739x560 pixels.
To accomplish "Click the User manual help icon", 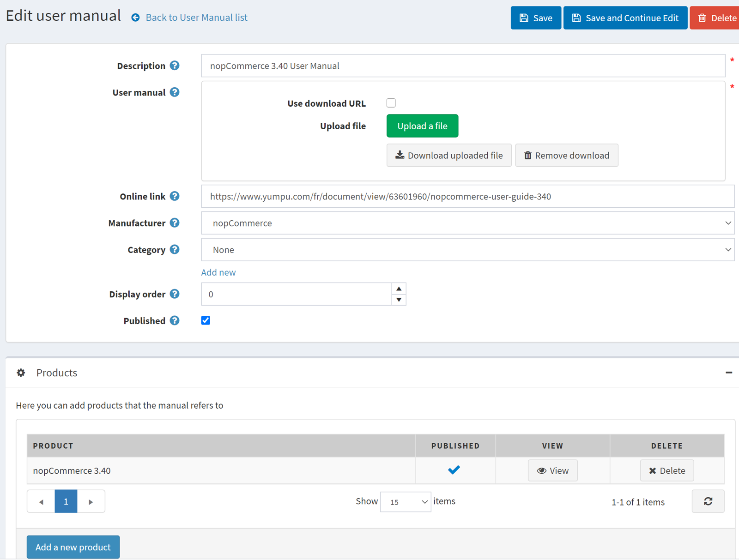I will coord(175,92).
